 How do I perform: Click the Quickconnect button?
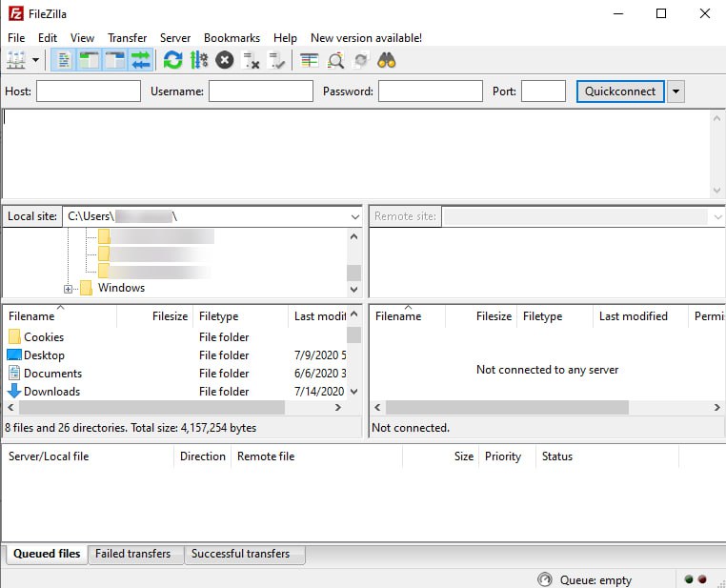click(620, 91)
